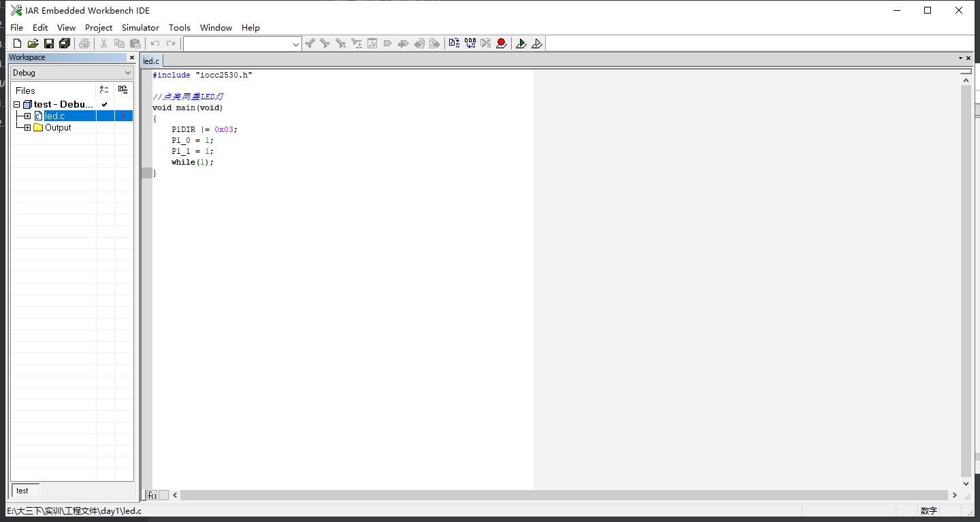
Task: Click the editor split handle above scrollbar
Action: click(966, 71)
